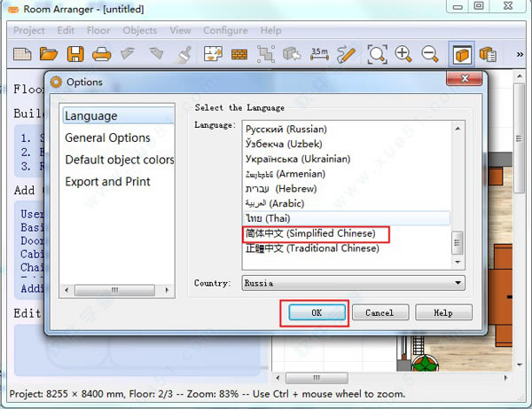Close the Options dialog
Image resolution: width=532 pixels, height=409 pixels.
[x=464, y=78]
